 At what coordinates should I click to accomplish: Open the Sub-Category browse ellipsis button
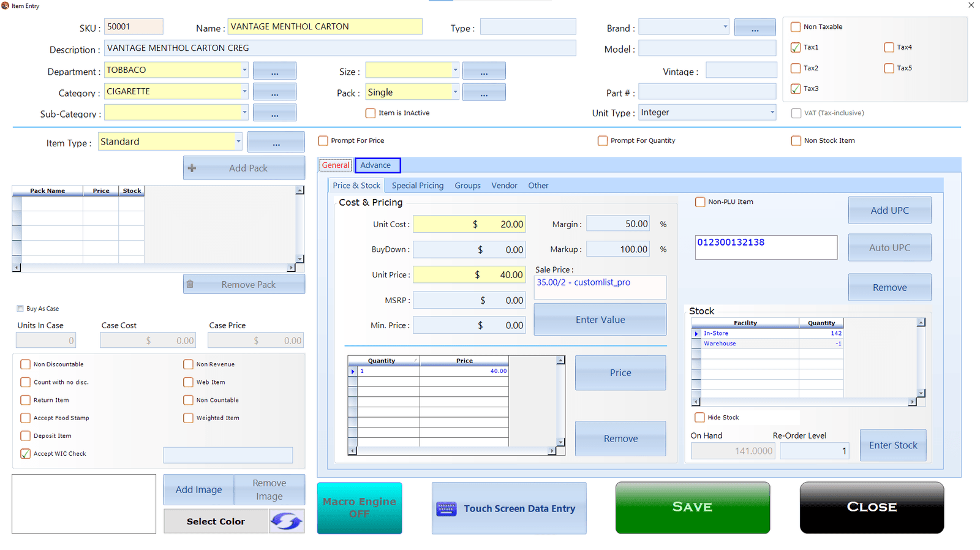[x=274, y=113]
